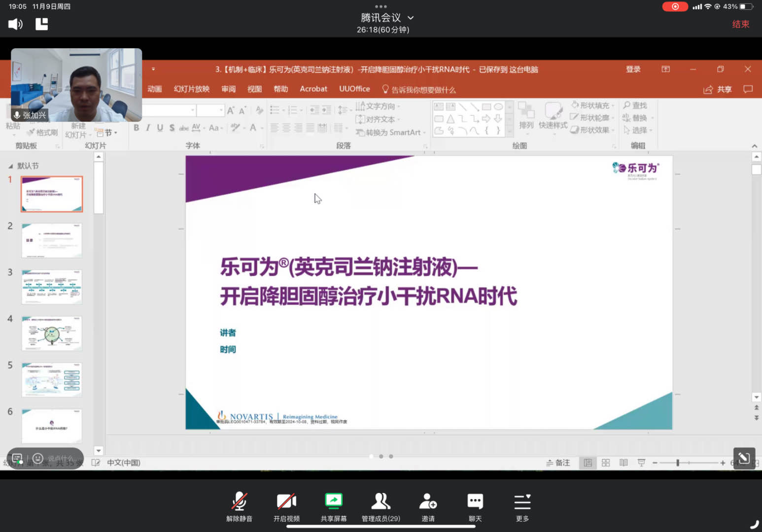Open the UUOffice ribbon tab
The width and height of the screenshot is (762, 532).
coord(354,89)
